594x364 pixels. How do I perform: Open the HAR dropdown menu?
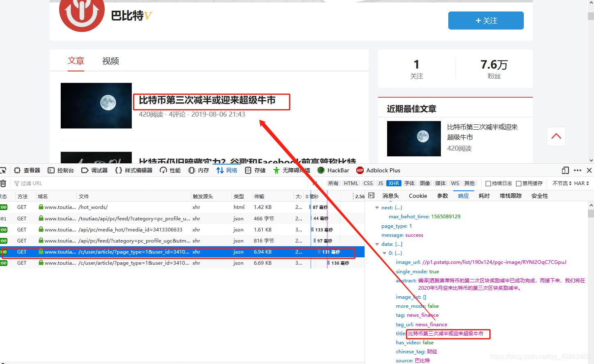tap(582, 183)
